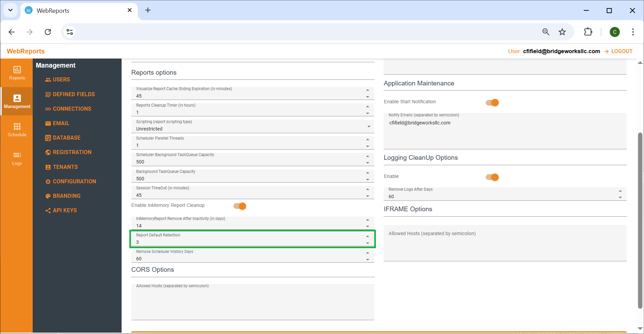Open the Chrome three-dot menu
The height and width of the screenshot is (334, 644).
(633, 32)
